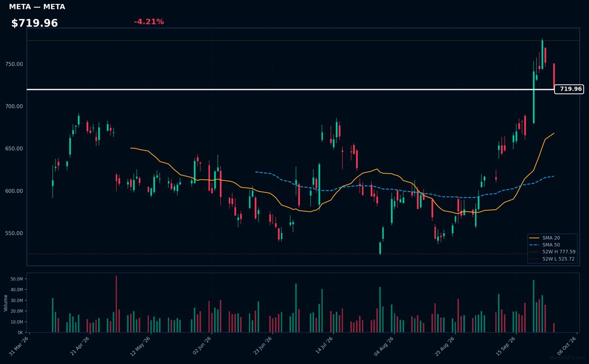Image resolution: width=589 pixels, height=364 pixels.
Task: Select the 600.00 price axis label
Action: pyautogui.click(x=14, y=191)
